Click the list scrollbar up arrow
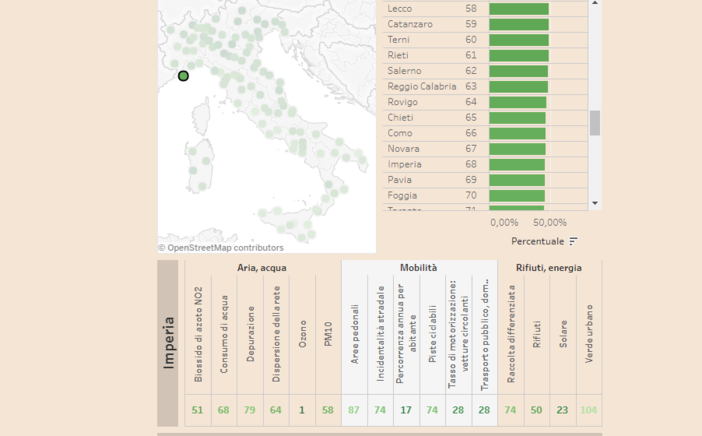Viewport: 702px width, 436px height. coord(595,3)
